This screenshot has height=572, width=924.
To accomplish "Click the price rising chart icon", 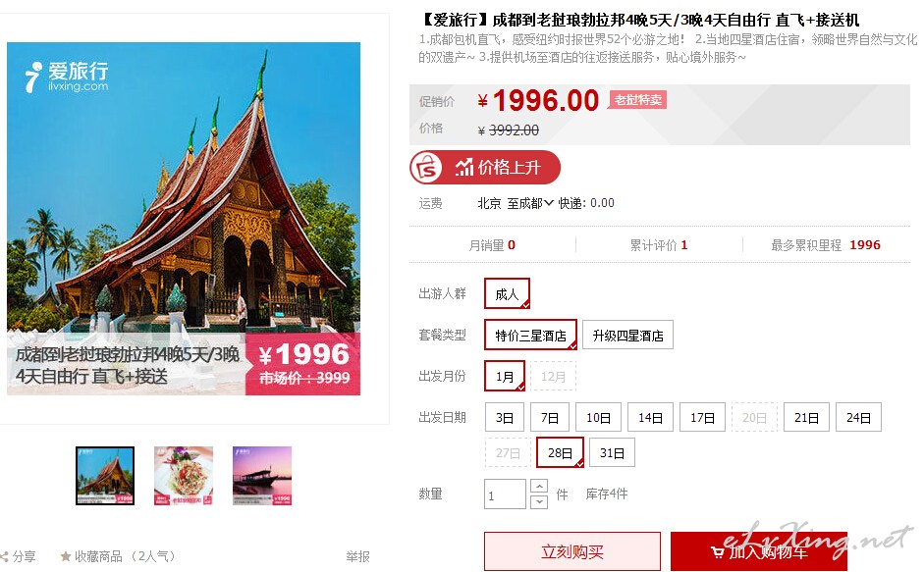I will [463, 167].
